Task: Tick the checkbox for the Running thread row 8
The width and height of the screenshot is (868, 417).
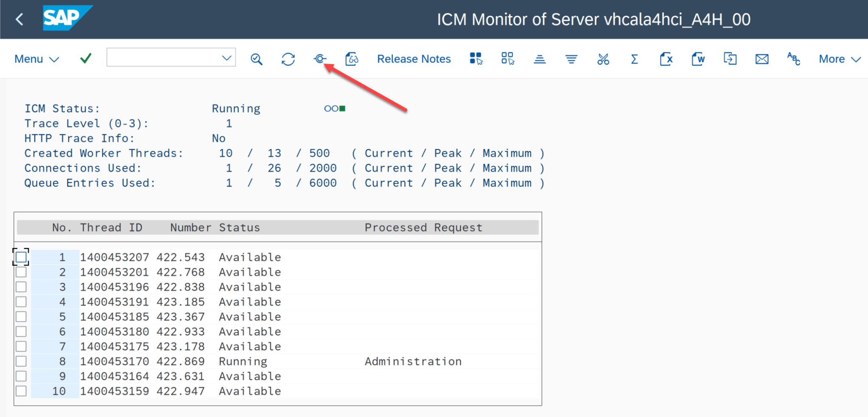Action: (x=20, y=361)
